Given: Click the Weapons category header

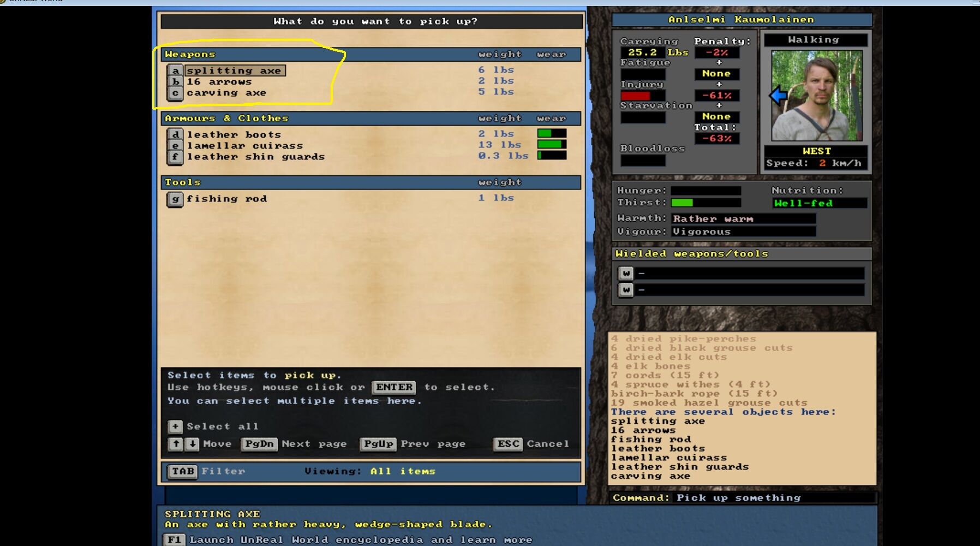Looking at the screenshot, I should coord(371,55).
